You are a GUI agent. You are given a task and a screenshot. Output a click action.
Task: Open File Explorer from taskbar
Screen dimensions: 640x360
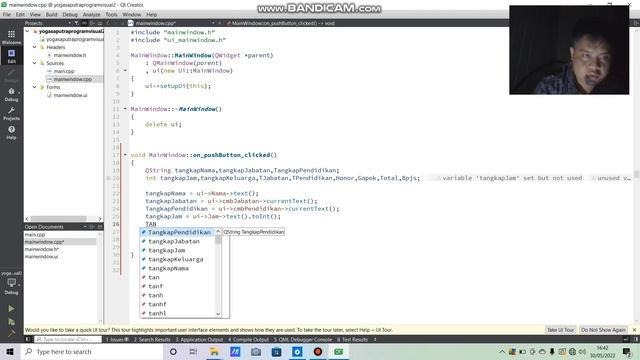pos(214,351)
